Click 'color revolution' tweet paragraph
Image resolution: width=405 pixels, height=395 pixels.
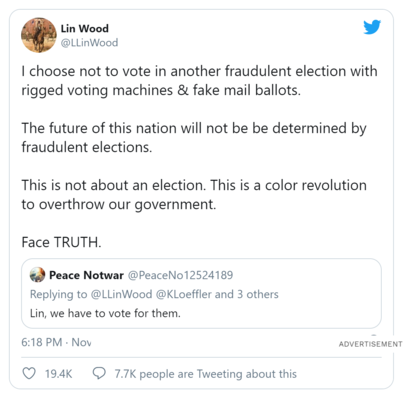[194, 195]
